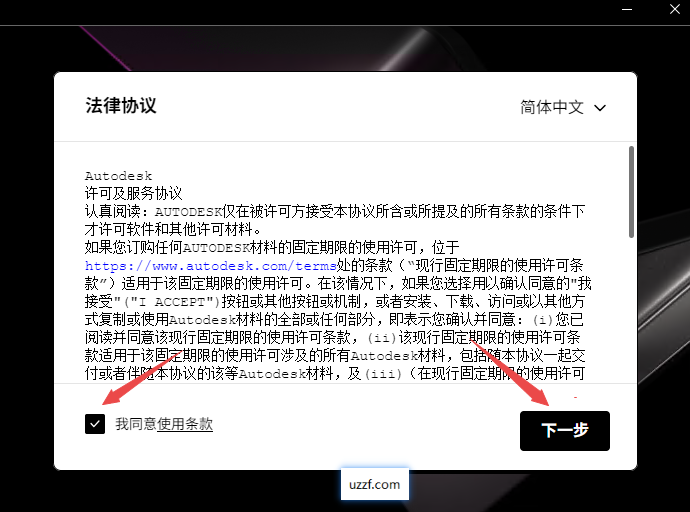
Task: Click the agreement scrollbar thumb
Action: (630, 190)
